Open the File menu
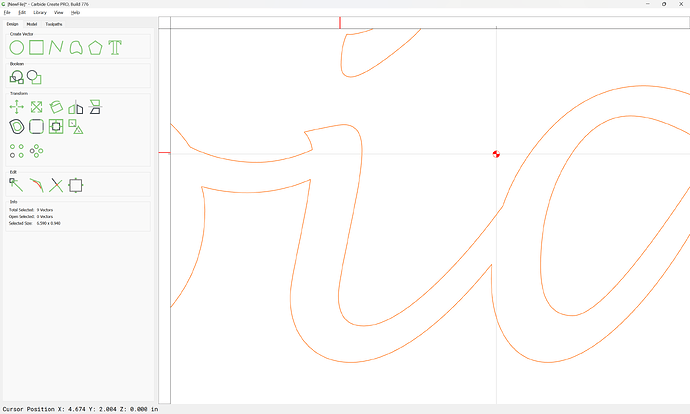Screen dimensions: 690x414 coord(7,12)
